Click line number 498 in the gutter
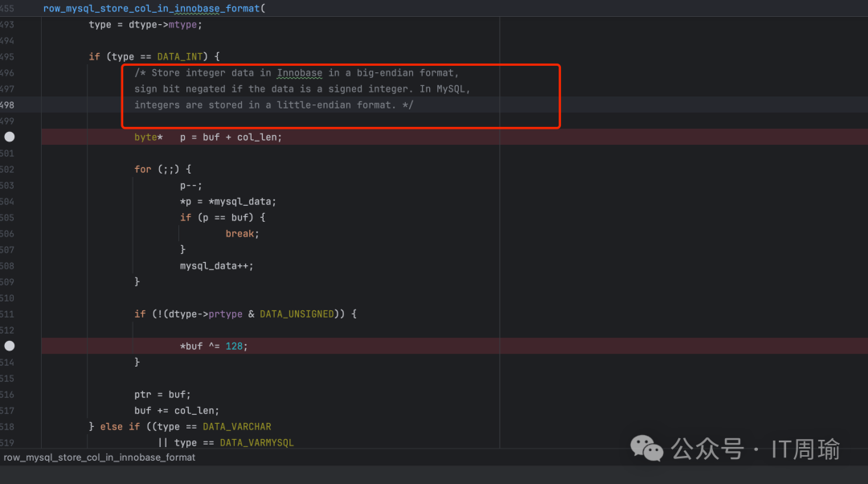Screen dimensions: 868x484 coord(7,105)
